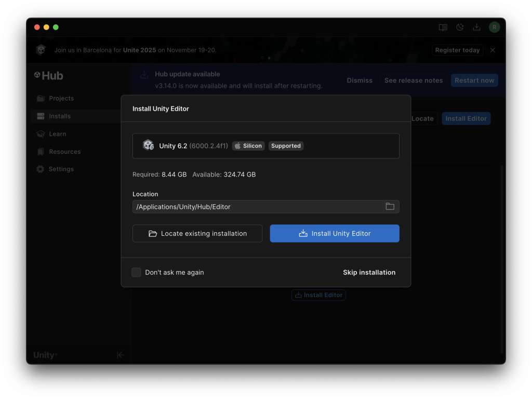Open the green account avatar R
This screenshot has width=532, height=399.
pyautogui.click(x=495, y=27)
